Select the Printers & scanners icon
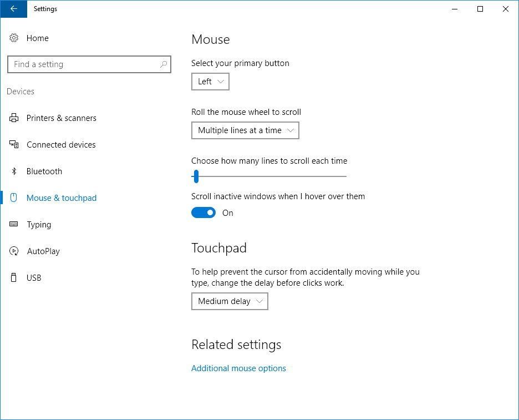Image resolution: width=519 pixels, height=420 pixels. point(13,118)
